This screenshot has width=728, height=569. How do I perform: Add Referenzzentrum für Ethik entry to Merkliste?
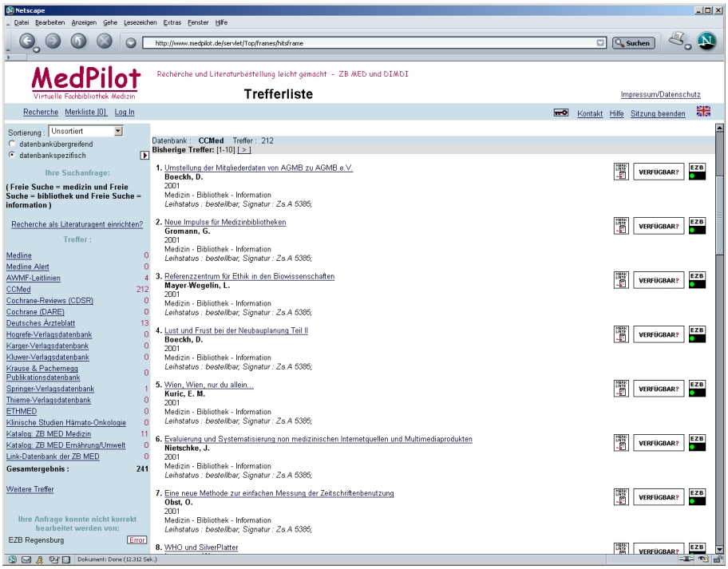621,280
